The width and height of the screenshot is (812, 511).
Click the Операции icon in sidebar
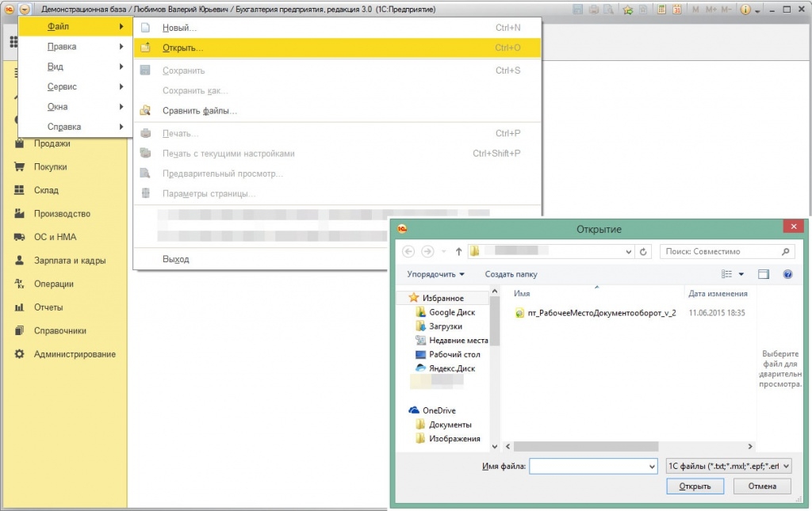[x=19, y=284]
